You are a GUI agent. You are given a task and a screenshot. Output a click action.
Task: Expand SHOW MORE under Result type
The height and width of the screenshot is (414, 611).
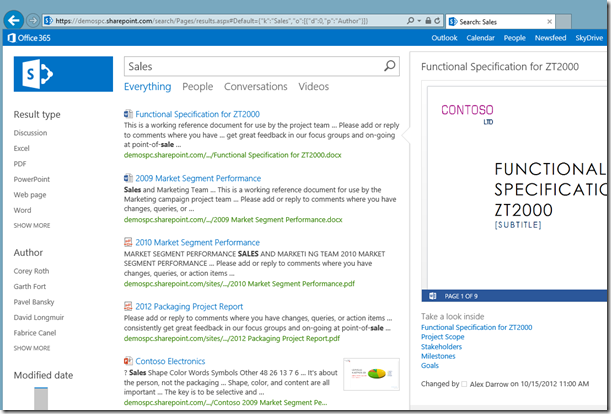[x=32, y=225]
